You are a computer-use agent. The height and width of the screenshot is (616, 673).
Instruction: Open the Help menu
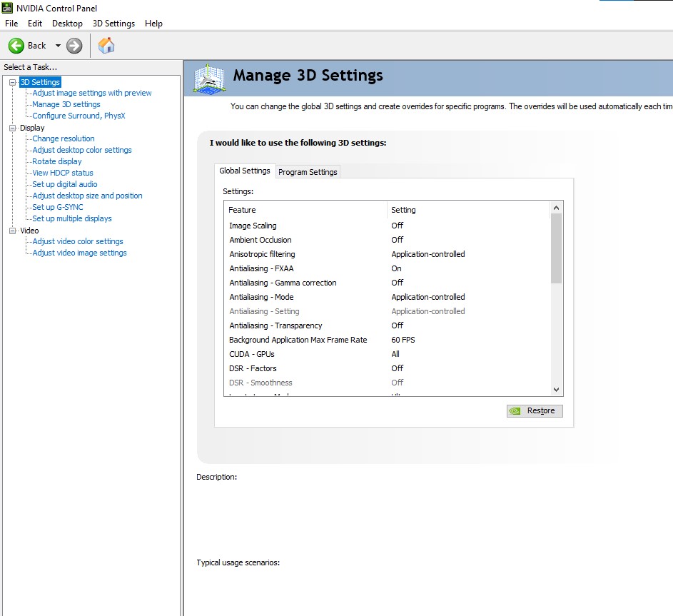153,23
